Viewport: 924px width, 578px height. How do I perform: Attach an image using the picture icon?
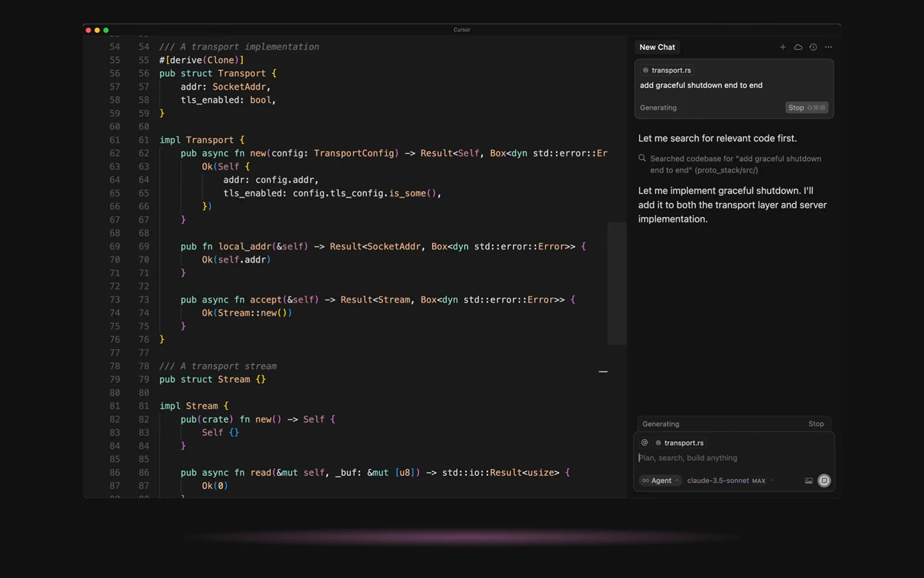[x=808, y=480]
